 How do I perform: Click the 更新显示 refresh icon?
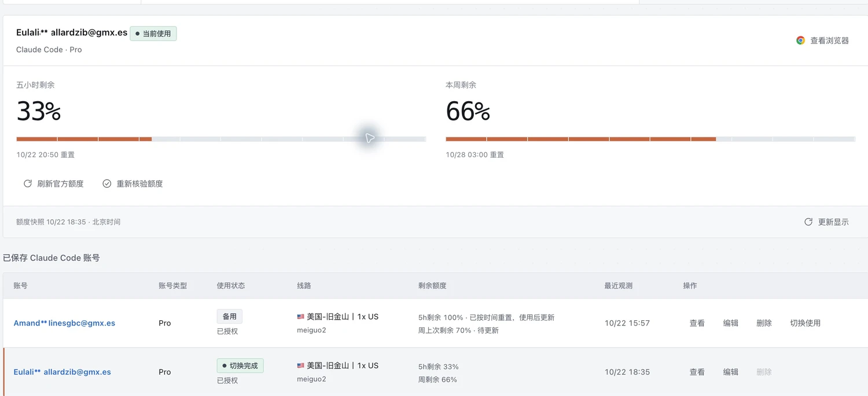pos(808,222)
